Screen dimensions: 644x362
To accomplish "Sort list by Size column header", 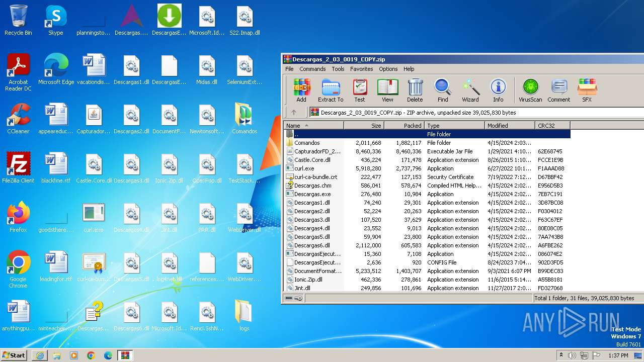I will tap(364, 126).
